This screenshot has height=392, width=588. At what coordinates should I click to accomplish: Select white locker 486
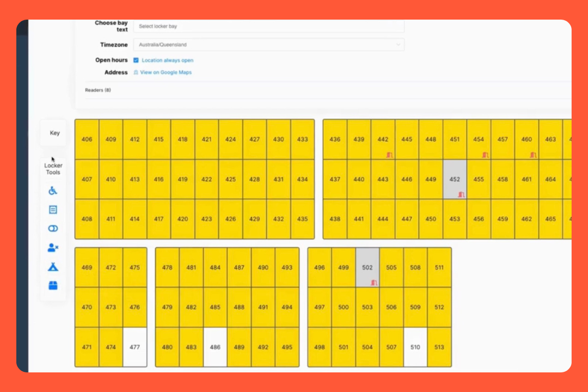click(215, 347)
